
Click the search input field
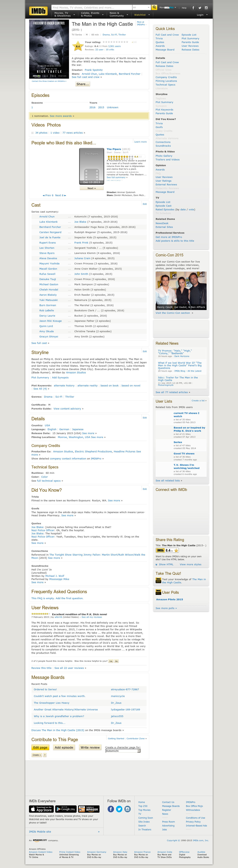(x=92, y=7)
